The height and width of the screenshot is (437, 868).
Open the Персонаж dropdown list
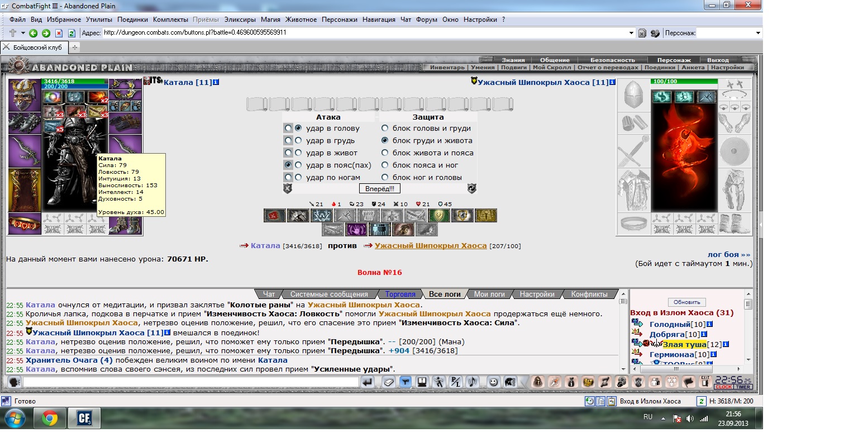tap(758, 33)
